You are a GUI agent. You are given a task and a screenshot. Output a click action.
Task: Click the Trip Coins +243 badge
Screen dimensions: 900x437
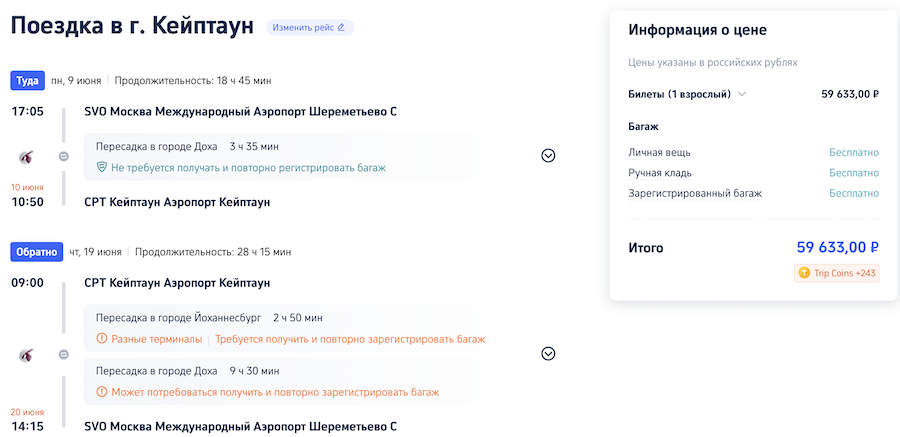(837, 273)
